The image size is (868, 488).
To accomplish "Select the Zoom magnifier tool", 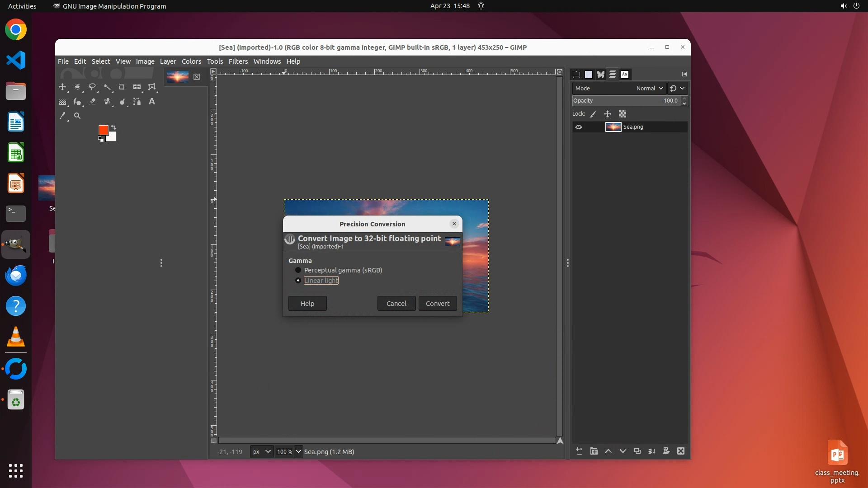I will click(x=77, y=116).
